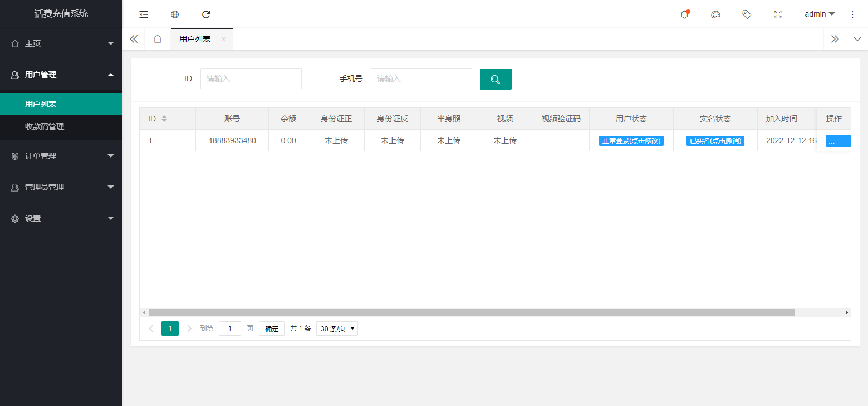Viewport: 868px width, 406px height.
Task: Collapse the sidebar with the menu-fold icon
Action: click(x=144, y=14)
